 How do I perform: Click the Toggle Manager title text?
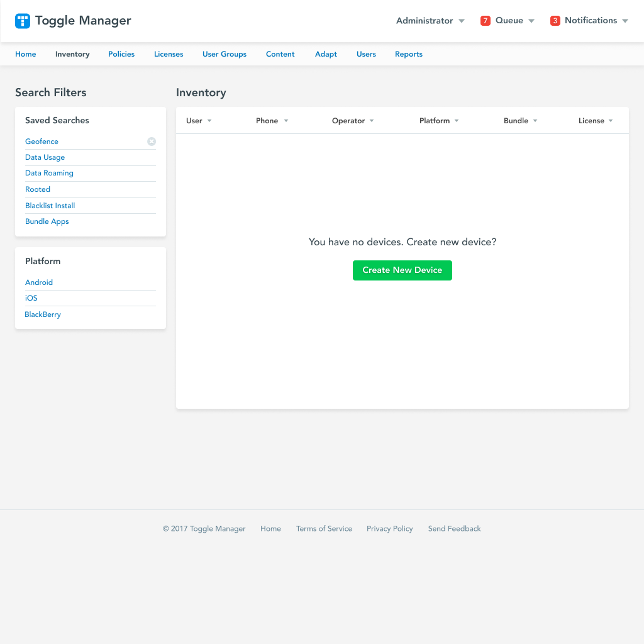coord(83,21)
